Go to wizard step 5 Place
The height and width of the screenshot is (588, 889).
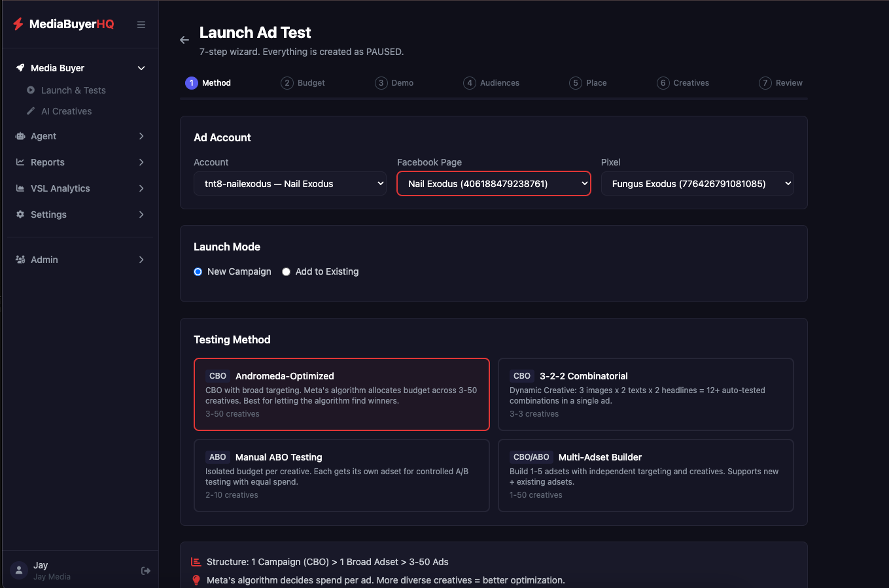point(588,83)
